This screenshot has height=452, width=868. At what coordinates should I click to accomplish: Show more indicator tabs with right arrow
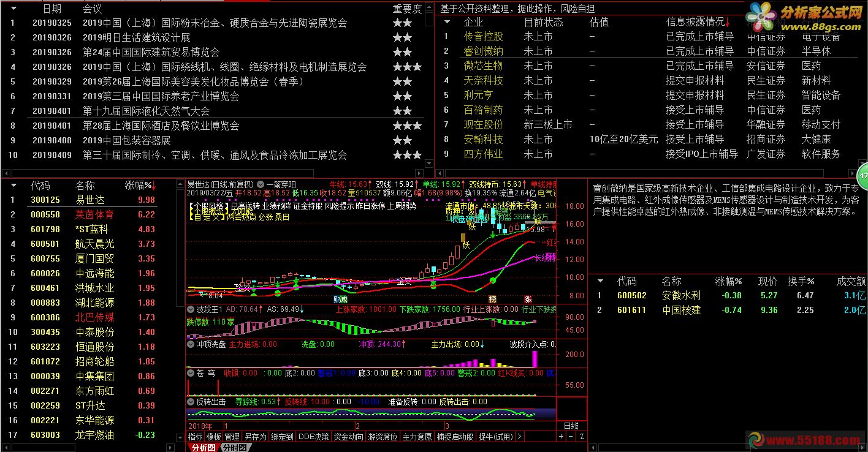click(x=519, y=437)
